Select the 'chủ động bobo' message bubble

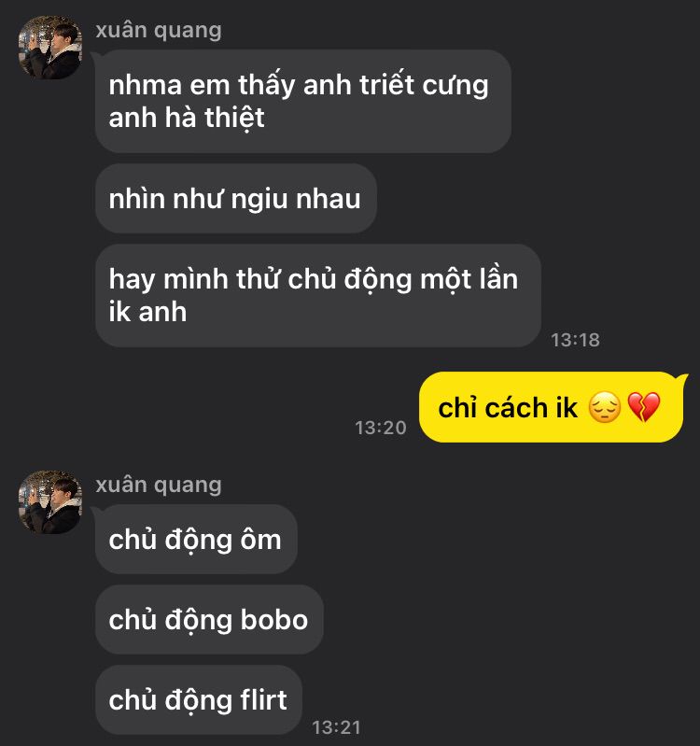click(209, 619)
